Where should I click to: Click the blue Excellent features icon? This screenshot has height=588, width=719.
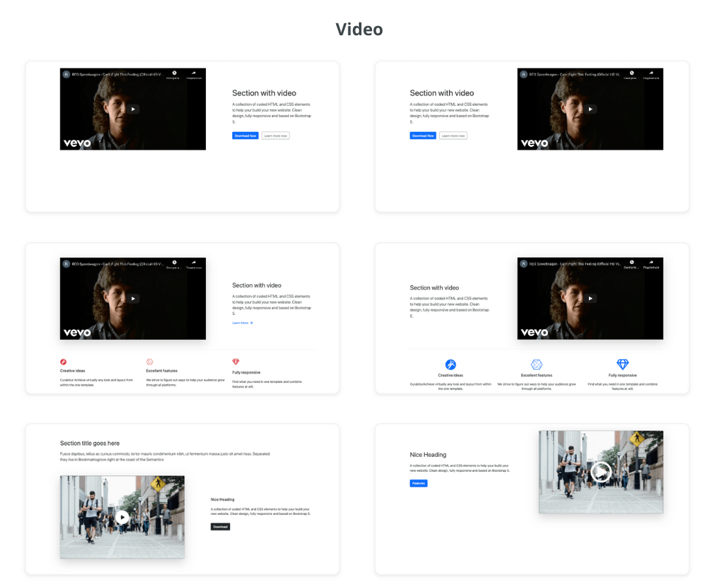tap(537, 365)
